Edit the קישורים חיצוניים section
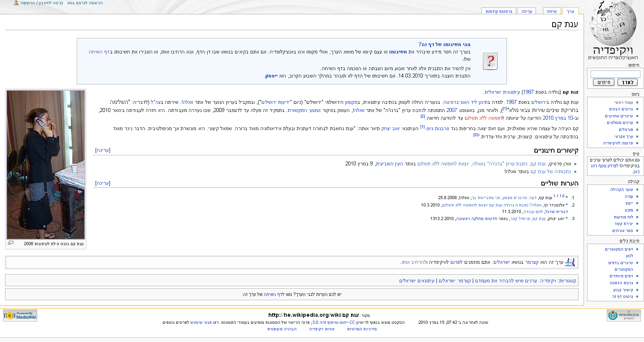This screenshot has width=644, height=342. pos(103,150)
